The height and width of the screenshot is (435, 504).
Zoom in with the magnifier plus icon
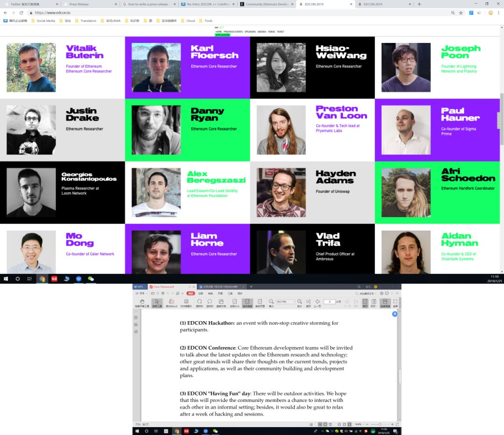point(300,303)
